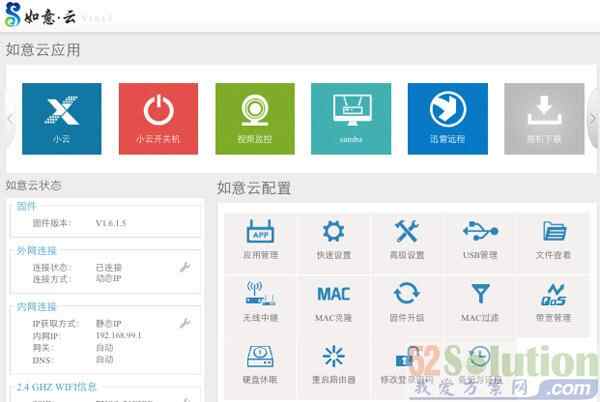600x402 pixels.
Task: Click the MAC克隆 option
Action: tap(333, 303)
